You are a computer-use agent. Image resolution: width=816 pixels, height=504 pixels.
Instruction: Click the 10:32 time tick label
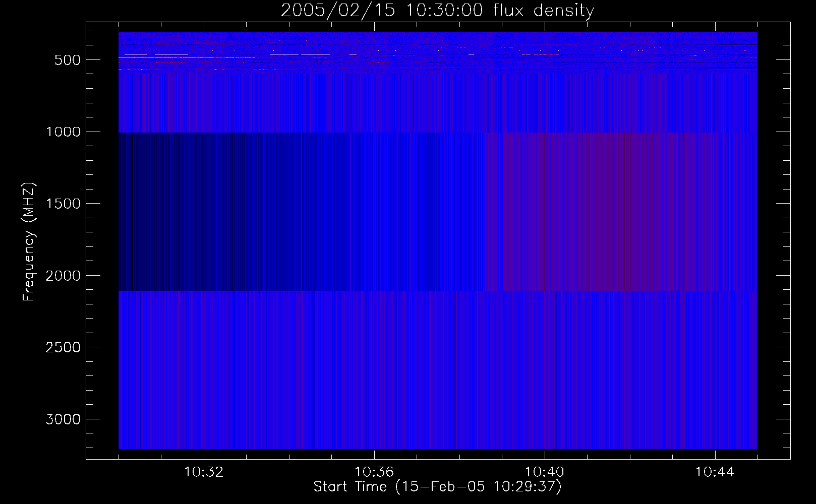click(x=204, y=472)
